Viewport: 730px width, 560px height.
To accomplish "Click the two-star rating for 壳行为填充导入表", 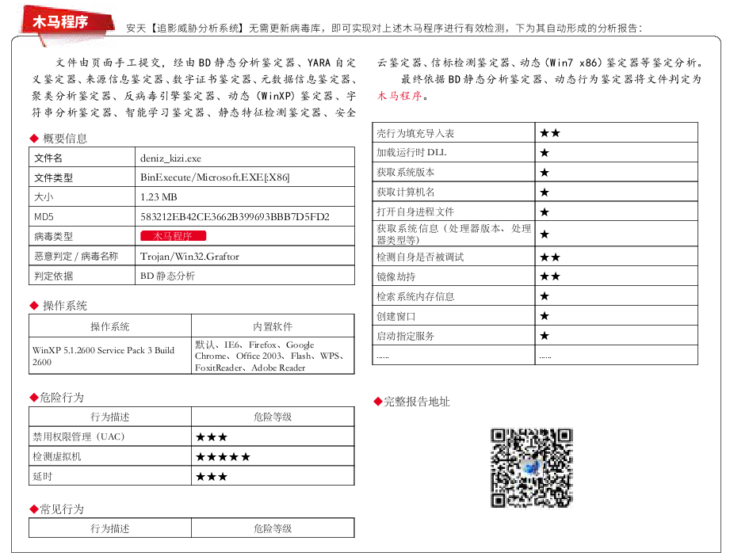I will [550, 133].
